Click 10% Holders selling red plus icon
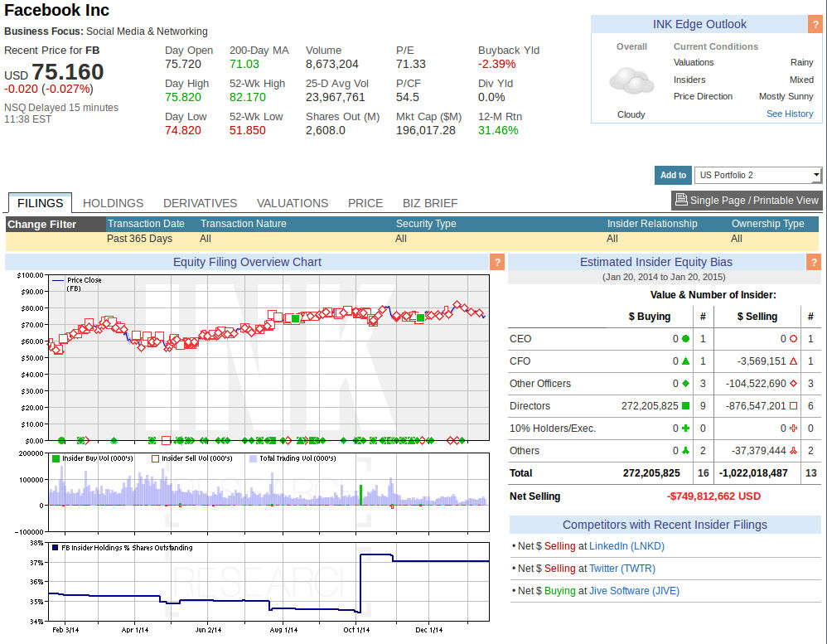Viewport: 827px width, 644px height. tap(793, 429)
